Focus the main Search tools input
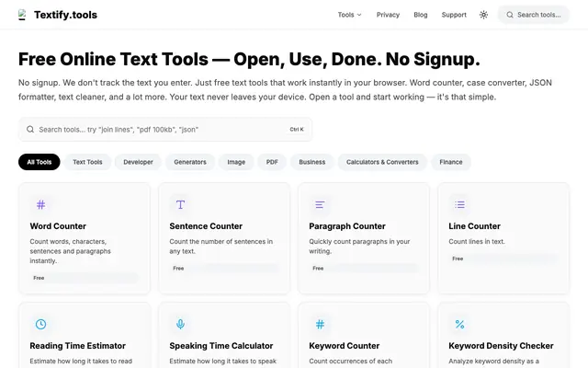This screenshot has width=588, height=368. coord(165,130)
